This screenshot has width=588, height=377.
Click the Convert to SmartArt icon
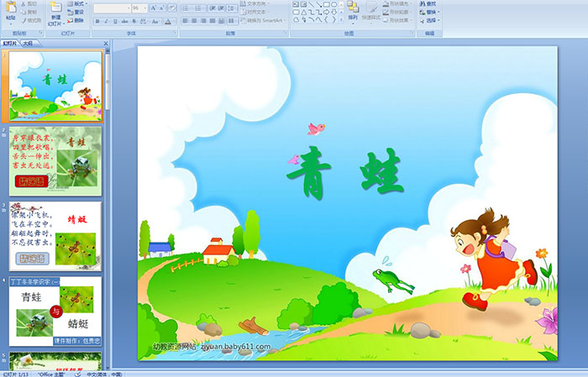273,21
